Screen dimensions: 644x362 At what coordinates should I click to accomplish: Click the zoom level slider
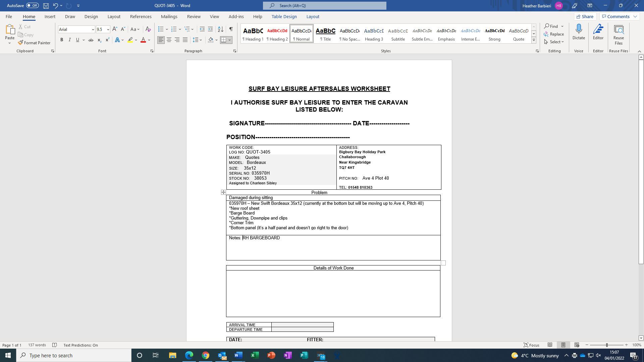[x=606, y=345]
